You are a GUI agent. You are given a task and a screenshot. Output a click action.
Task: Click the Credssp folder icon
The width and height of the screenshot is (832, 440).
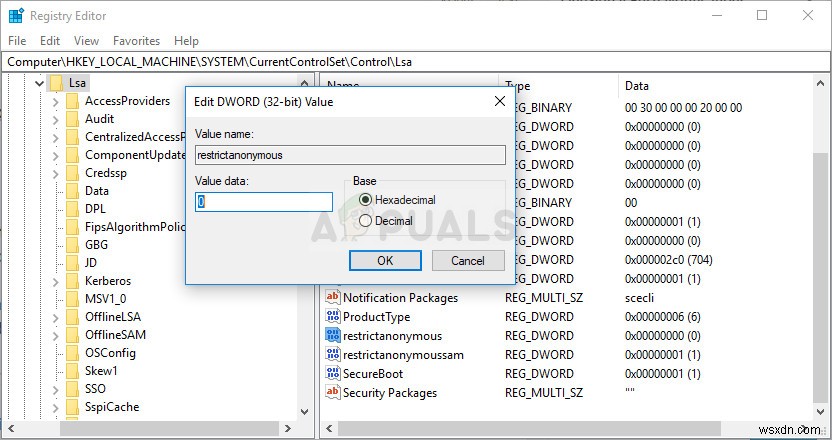tap(73, 174)
